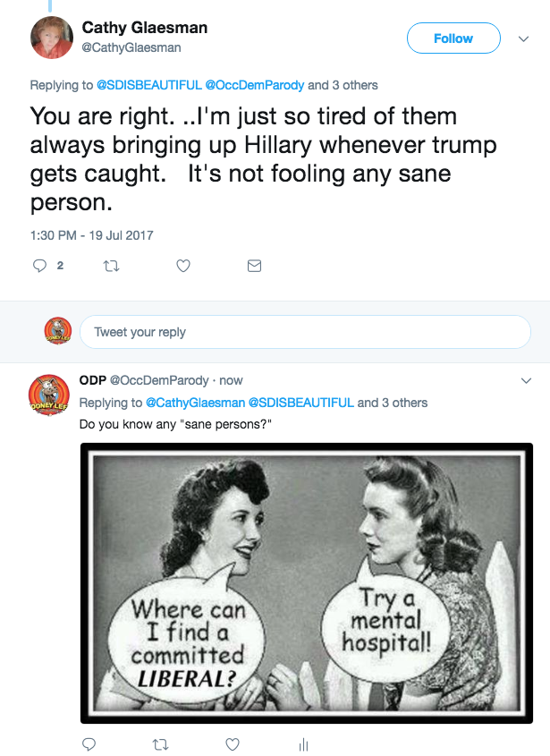
Task: Like the ODP reply tweet
Action: coord(232,743)
